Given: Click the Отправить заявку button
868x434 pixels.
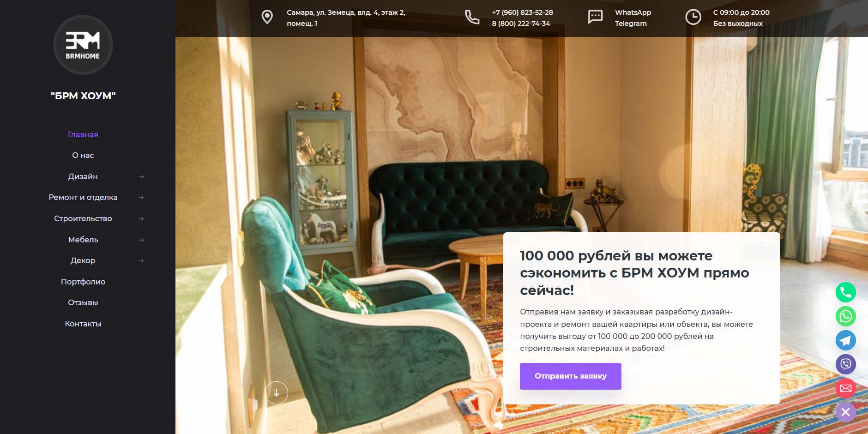Looking at the screenshot, I should [x=571, y=376].
